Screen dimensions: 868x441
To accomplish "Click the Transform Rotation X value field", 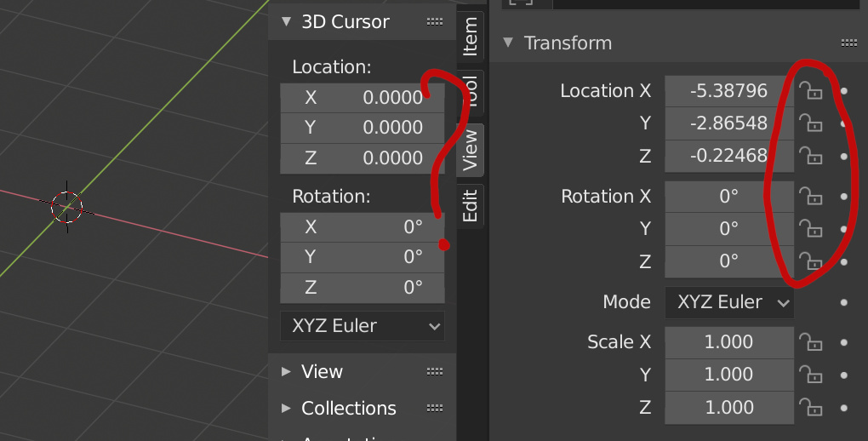I will [729, 196].
